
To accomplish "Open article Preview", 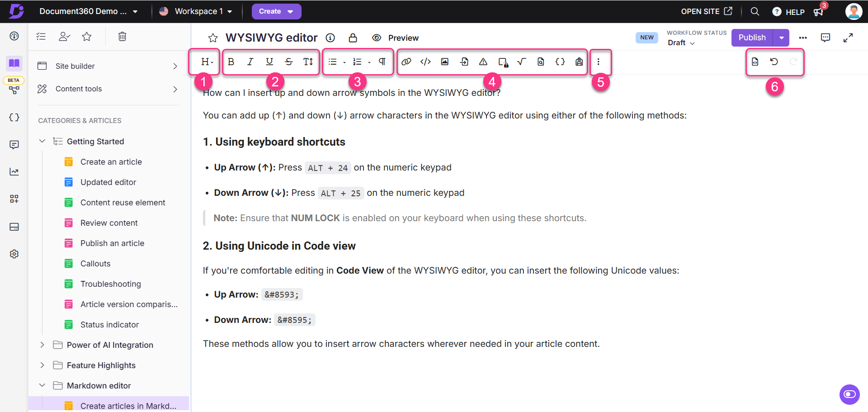I will point(396,38).
